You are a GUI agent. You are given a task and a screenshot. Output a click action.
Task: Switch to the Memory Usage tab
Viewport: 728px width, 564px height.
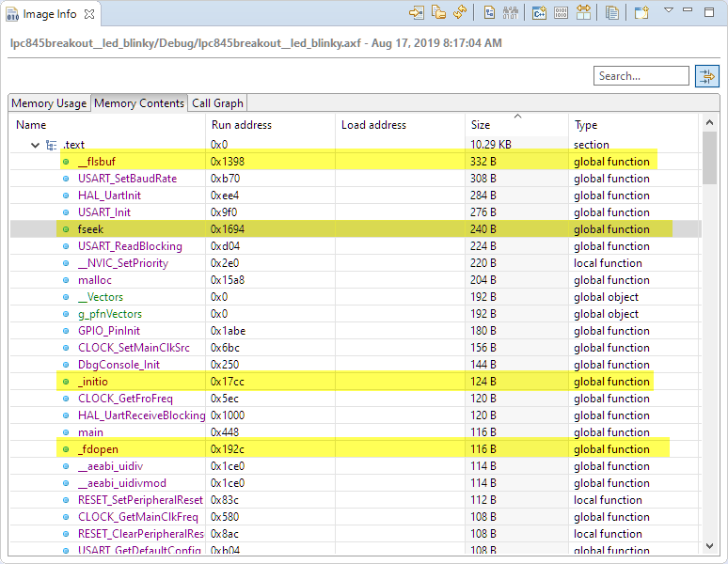coord(49,103)
